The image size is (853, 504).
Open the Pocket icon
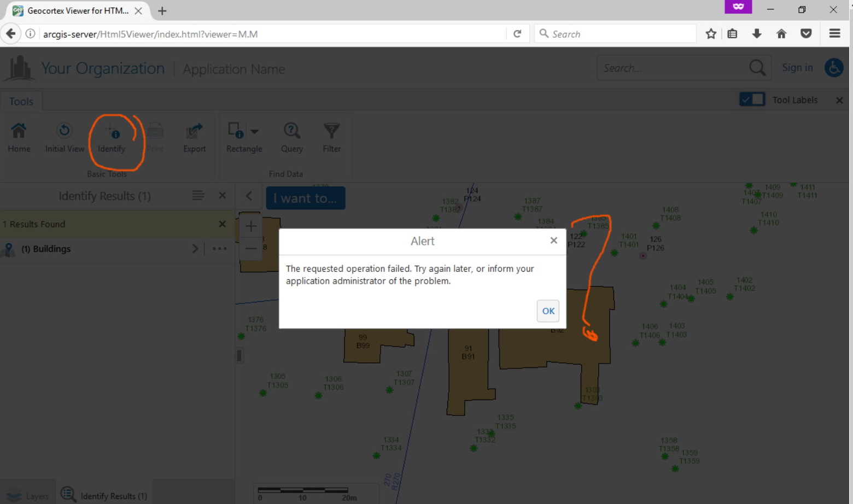point(806,34)
